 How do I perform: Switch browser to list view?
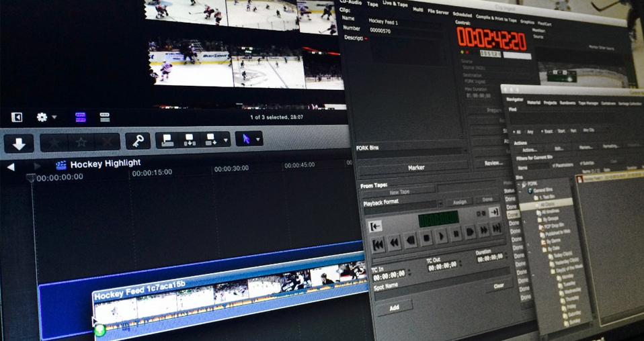coord(105,117)
